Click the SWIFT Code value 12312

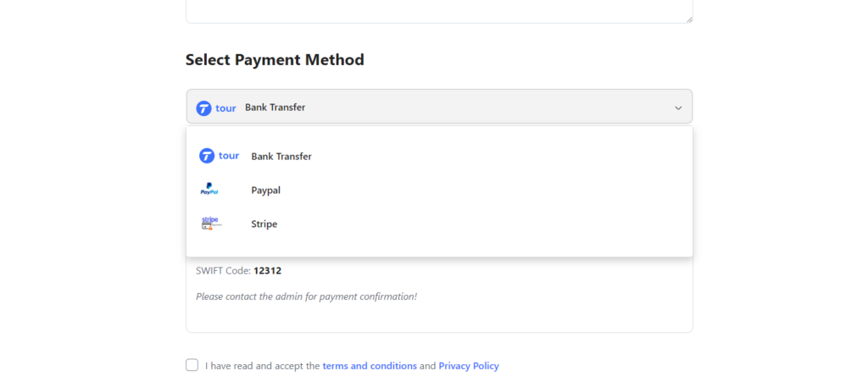coord(267,271)
